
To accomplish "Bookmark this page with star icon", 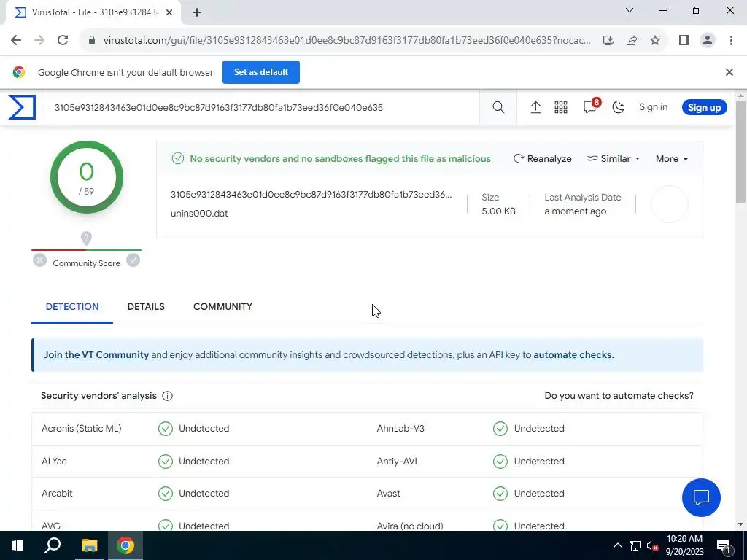I will [x=655, y=41].
